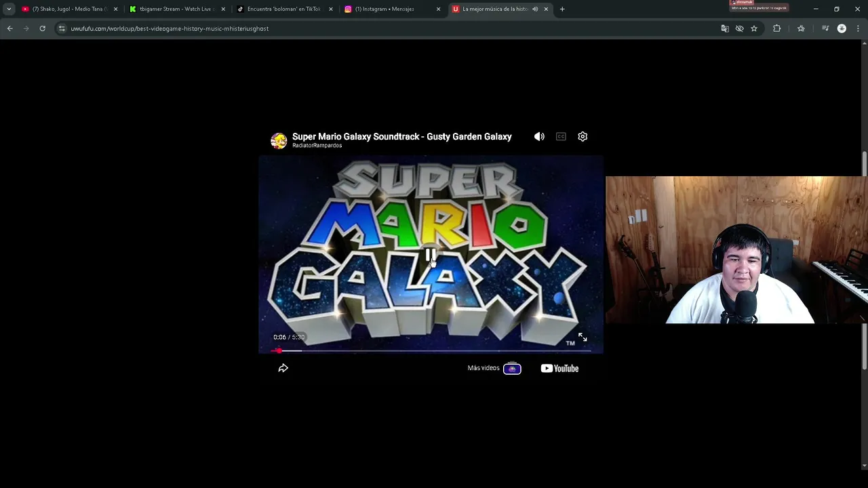Toggle closed captions CC button
Screen dimensions: 868x488
pos(561,136)
